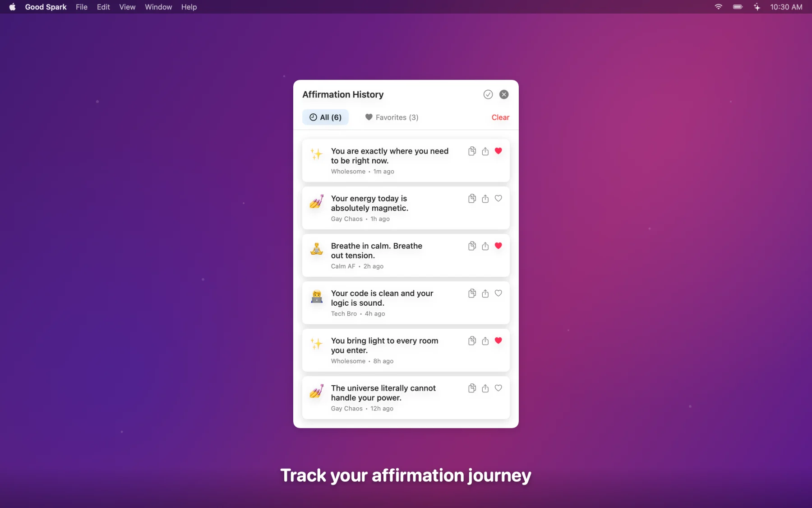The width and height of the screenshot is (812, 508).
Task: Click the "Breathe in calm. Breathe out tension." text
Action: [x=377, y=251]
